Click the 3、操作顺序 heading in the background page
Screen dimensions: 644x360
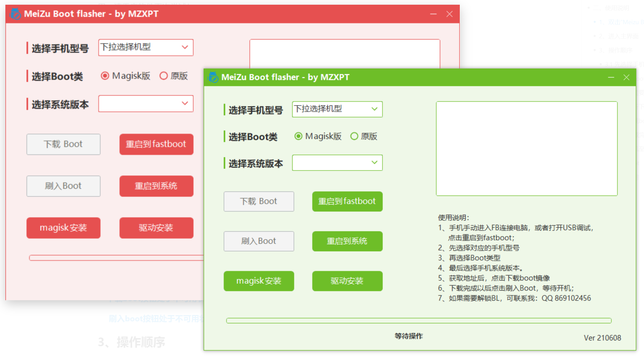(131, 342)
